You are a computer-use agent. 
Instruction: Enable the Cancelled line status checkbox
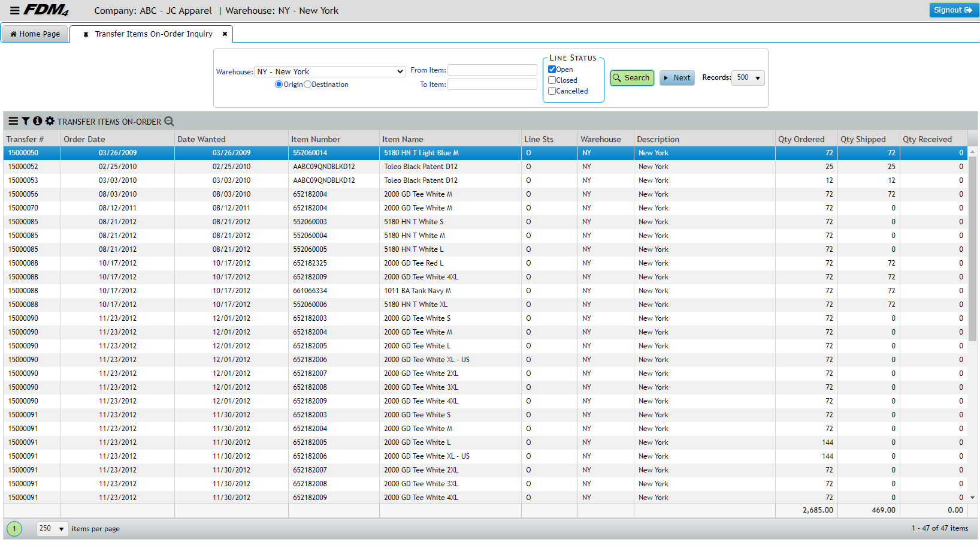click(552, 91)
